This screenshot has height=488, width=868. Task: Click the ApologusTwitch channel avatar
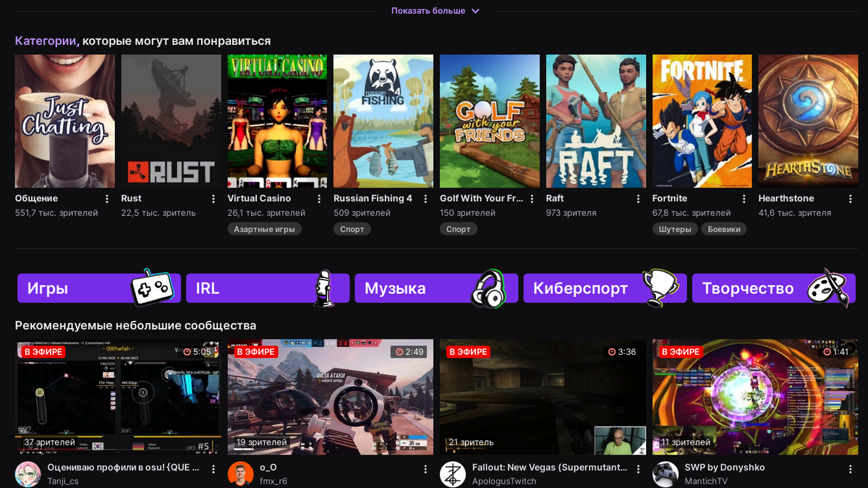[453, 474]
